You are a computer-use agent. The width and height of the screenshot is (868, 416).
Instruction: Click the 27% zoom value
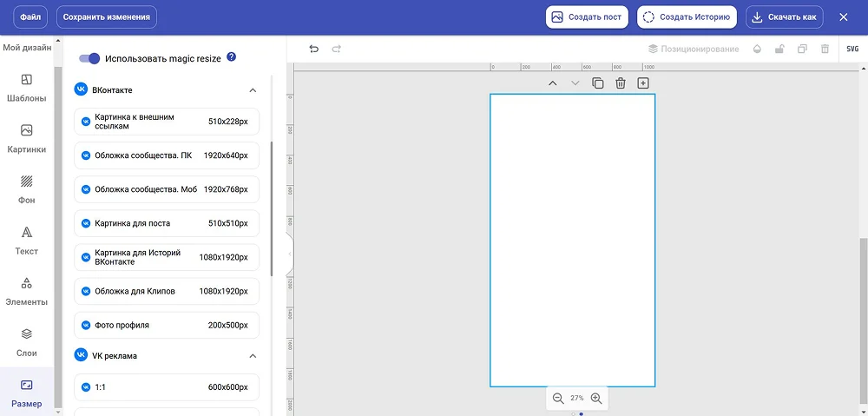[577, 398]
